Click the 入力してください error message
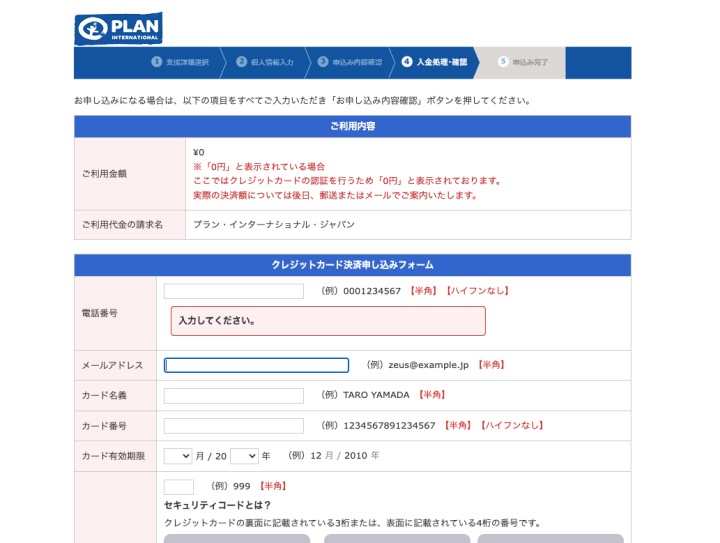 328,321
